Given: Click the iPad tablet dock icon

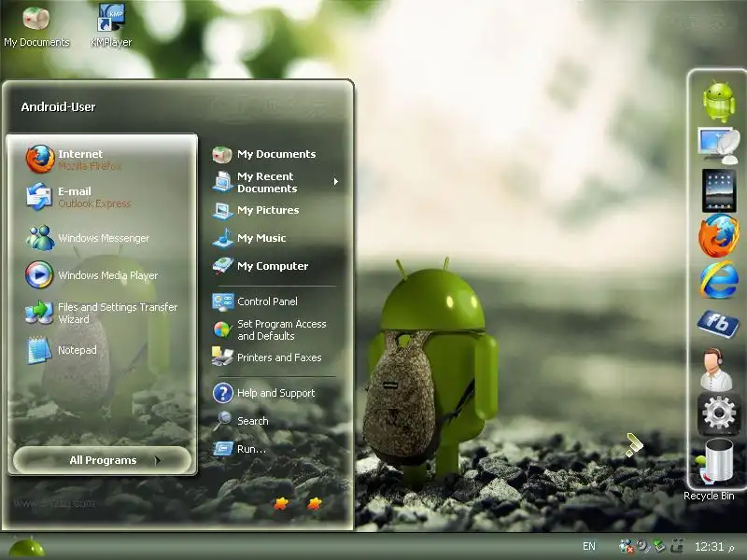Looking at the screenshot, I should (x=719, y=190).
